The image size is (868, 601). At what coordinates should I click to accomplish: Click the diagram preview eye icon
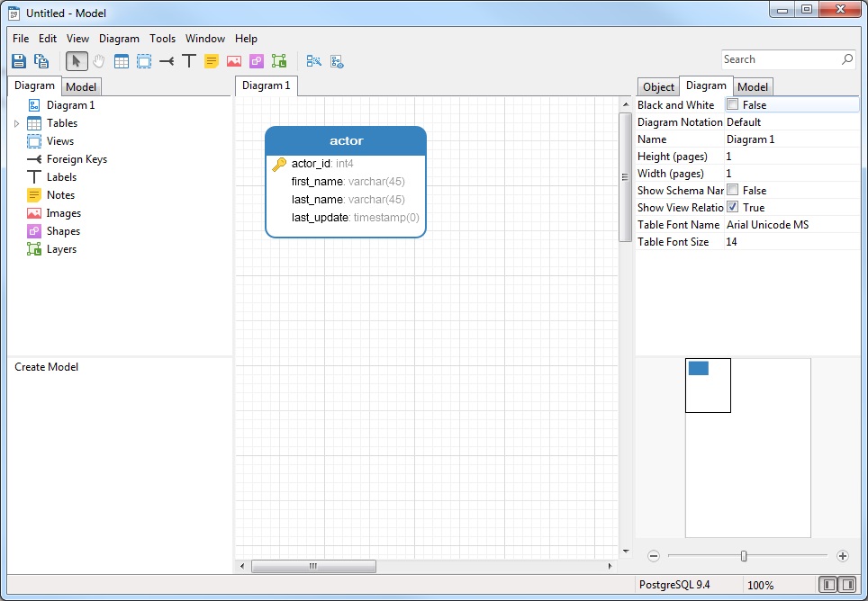click(337, 61)
